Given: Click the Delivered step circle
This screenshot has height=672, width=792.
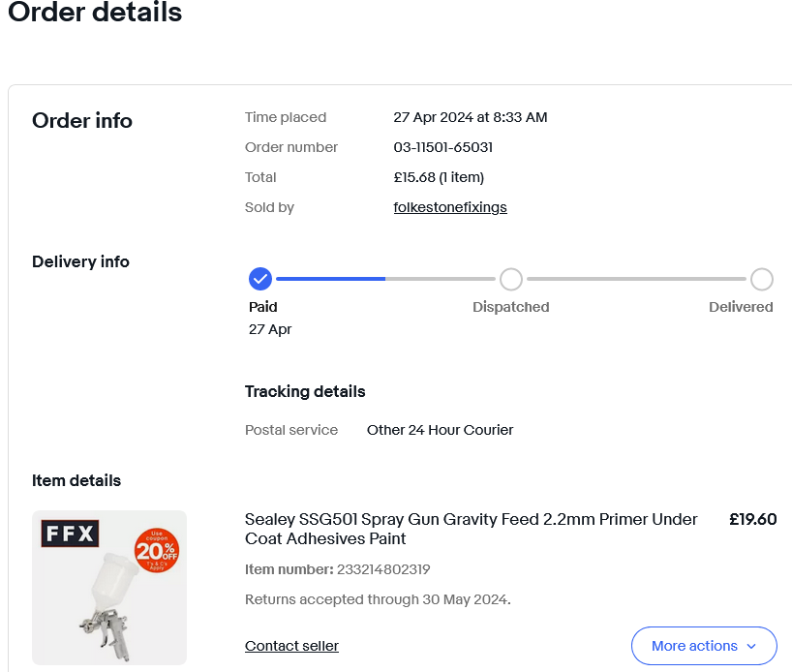Looking at the screenshot, I should [x=762, y=279].
